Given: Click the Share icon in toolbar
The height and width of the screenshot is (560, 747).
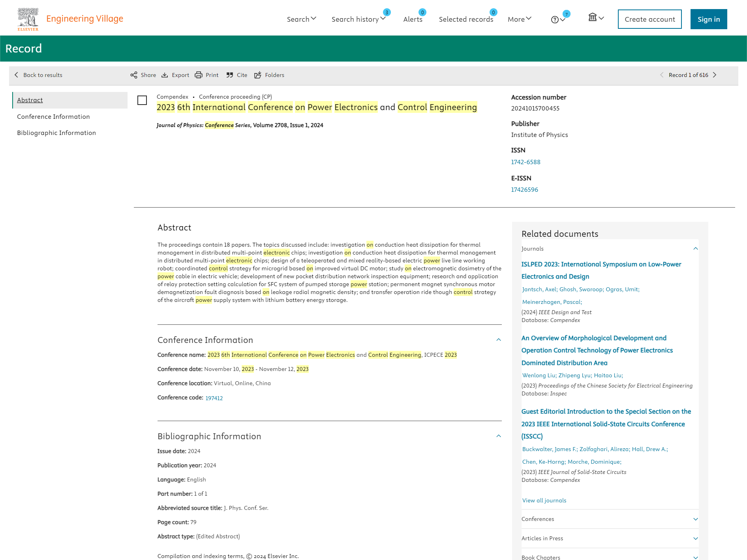Looking at the screenshot, I should pyautogui.click(x=134, y=75).
